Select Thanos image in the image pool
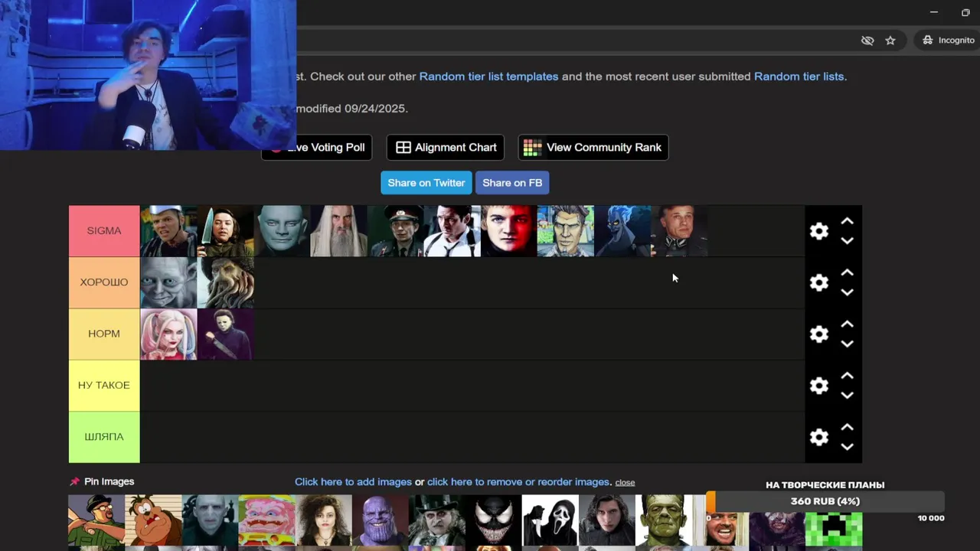980x551 pixels. coord(381,520)
